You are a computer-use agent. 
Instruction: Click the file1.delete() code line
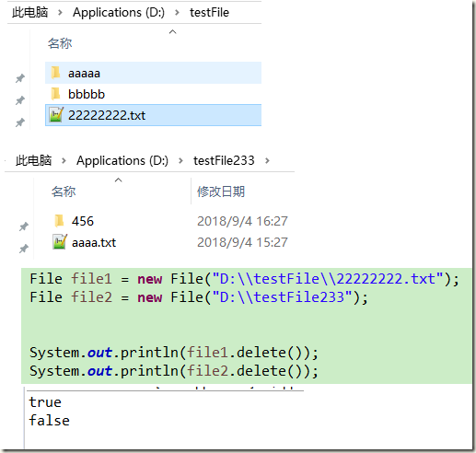click(174, 353)
